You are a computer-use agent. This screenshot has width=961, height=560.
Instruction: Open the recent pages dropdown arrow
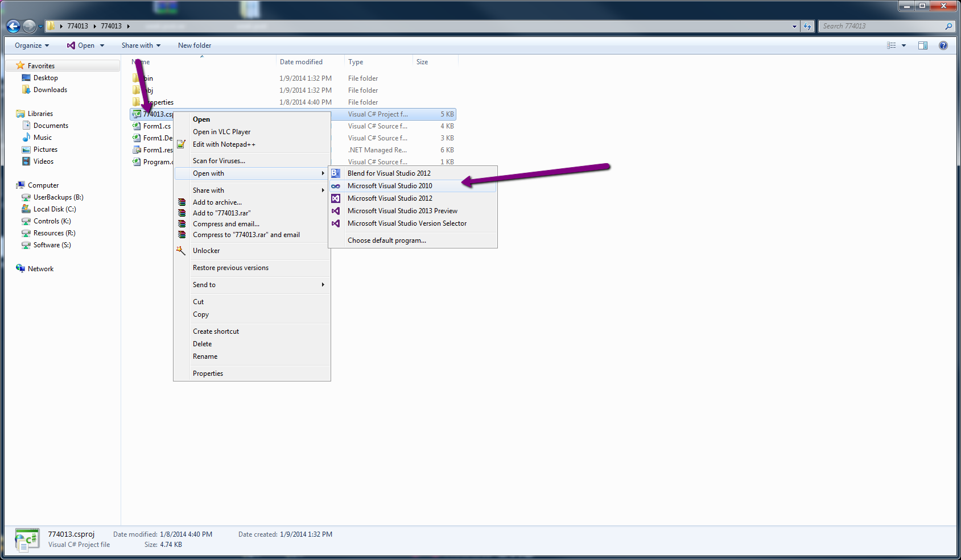40,26
